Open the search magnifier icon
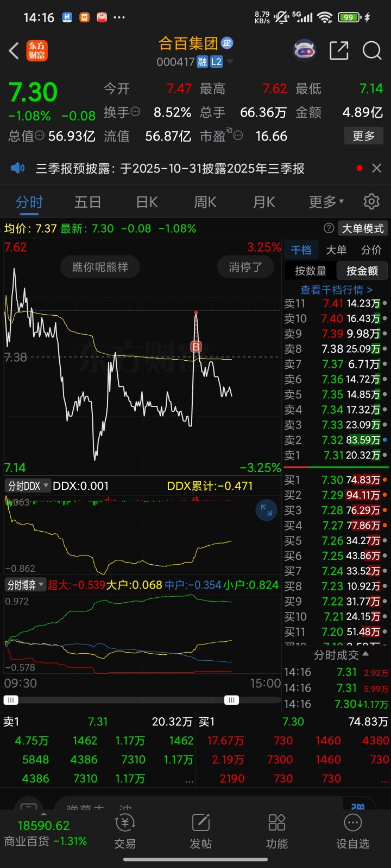 pyautogui.click(x=372, y=51)
